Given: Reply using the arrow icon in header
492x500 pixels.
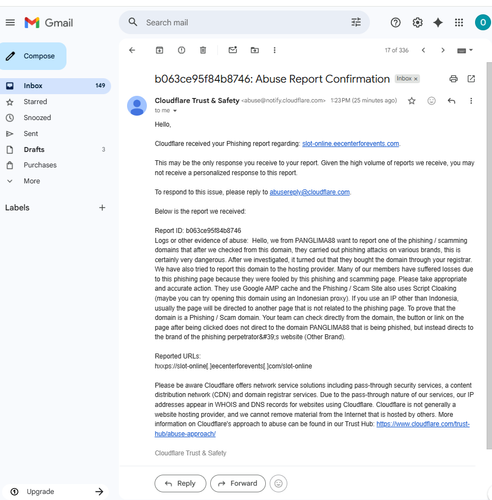Looking at the screenshot, I should point(451,101).
